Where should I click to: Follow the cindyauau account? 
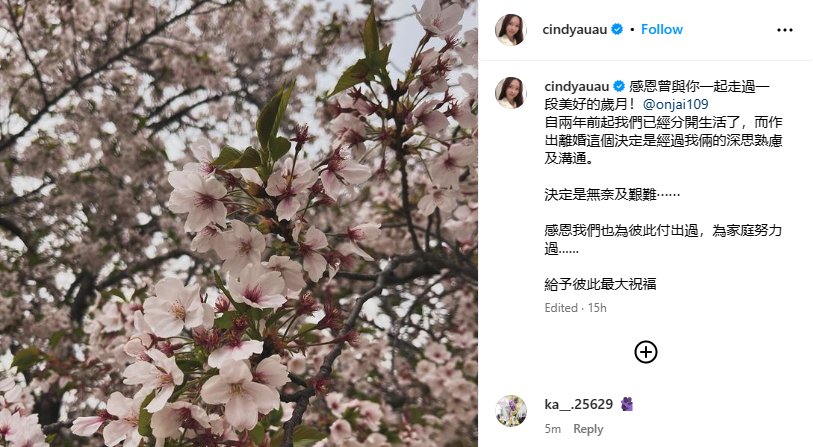[x=662, y=30]
